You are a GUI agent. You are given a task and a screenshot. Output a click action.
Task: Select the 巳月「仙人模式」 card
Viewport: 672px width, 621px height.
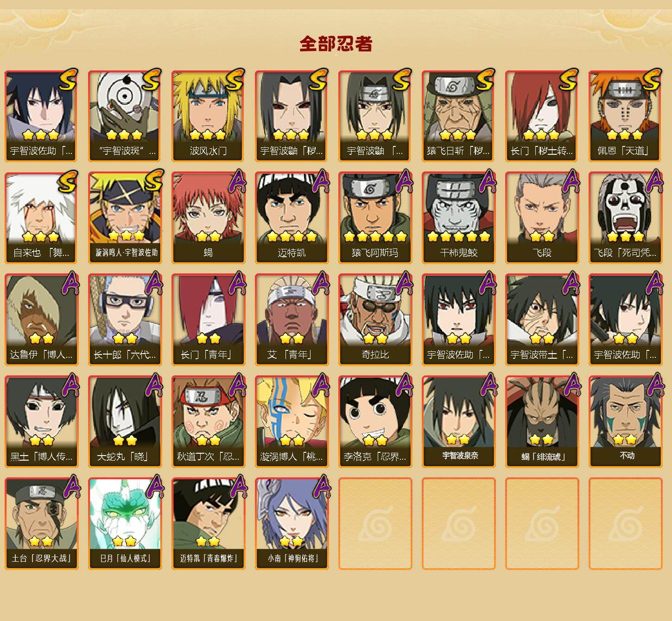(125, 524)
